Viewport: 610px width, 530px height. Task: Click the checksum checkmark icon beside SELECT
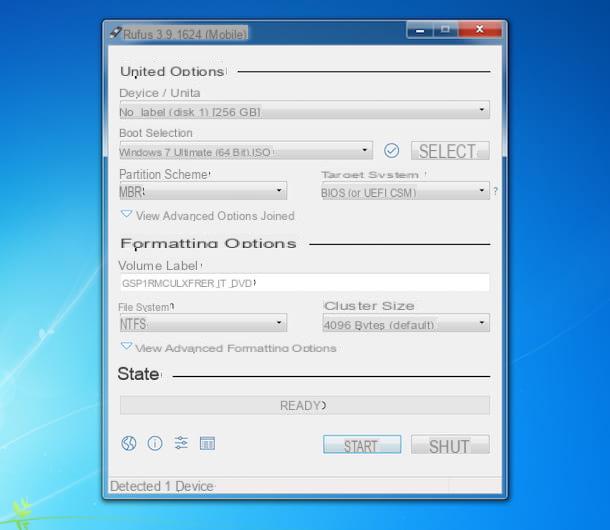point(391,151)
